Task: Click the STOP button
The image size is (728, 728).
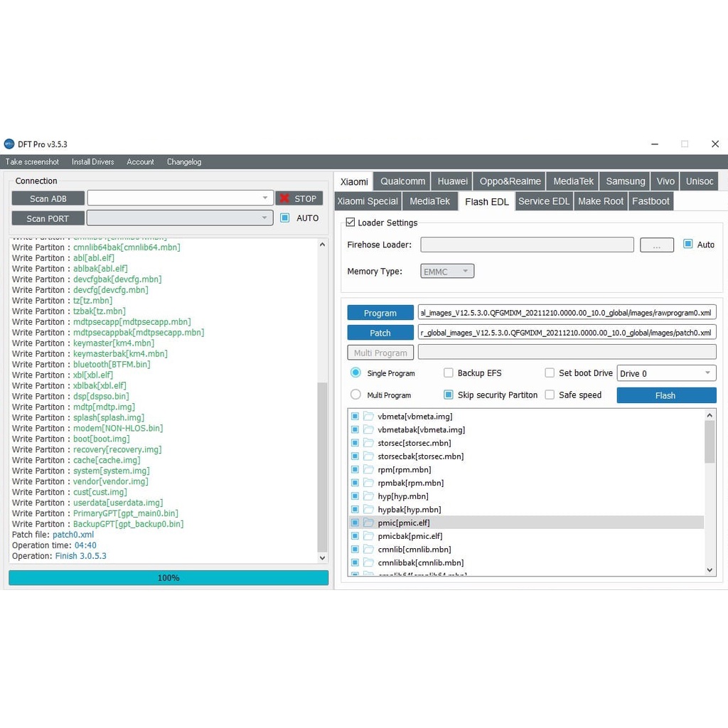Action: (x=299, y=198)
